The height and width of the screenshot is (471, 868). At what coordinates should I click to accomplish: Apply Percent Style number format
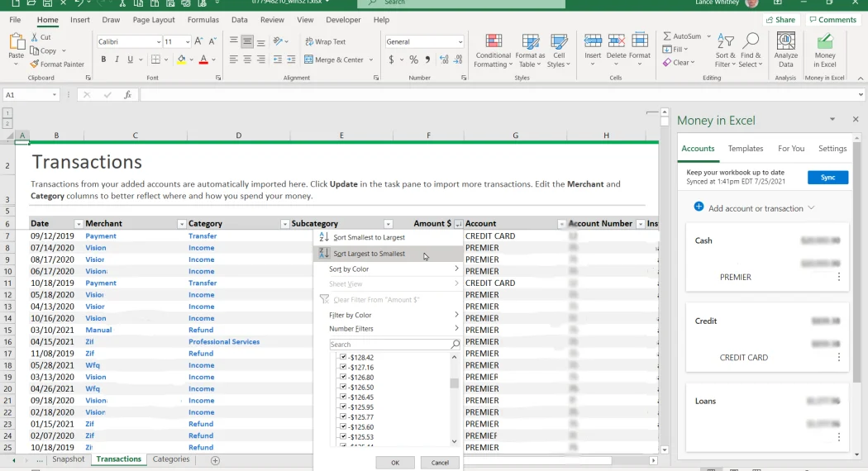(x=413, y=59)
